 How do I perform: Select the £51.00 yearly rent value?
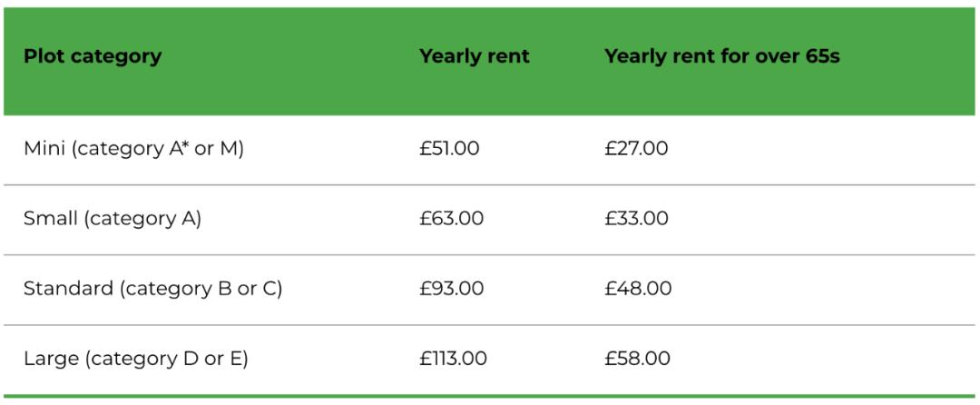(x=449, y=149)
